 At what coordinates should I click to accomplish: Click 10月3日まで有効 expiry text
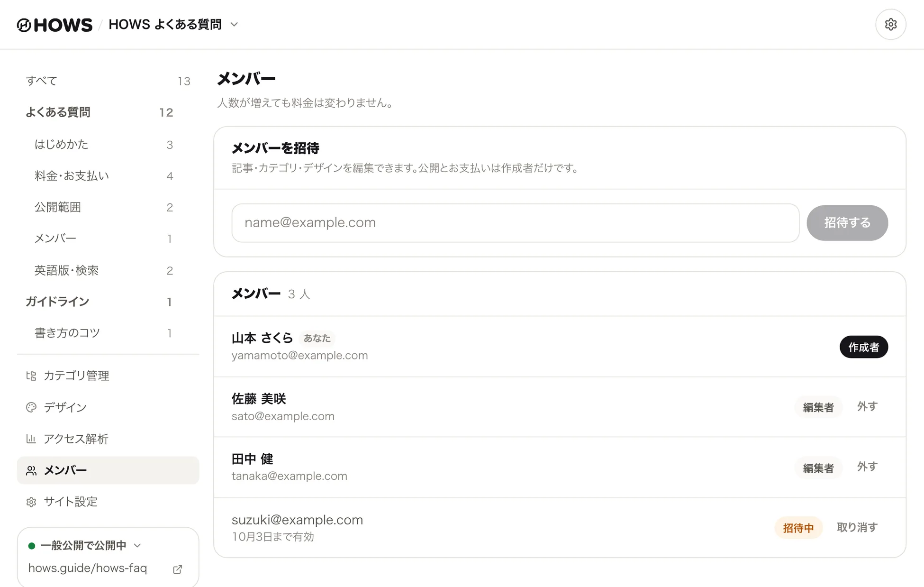272,537
